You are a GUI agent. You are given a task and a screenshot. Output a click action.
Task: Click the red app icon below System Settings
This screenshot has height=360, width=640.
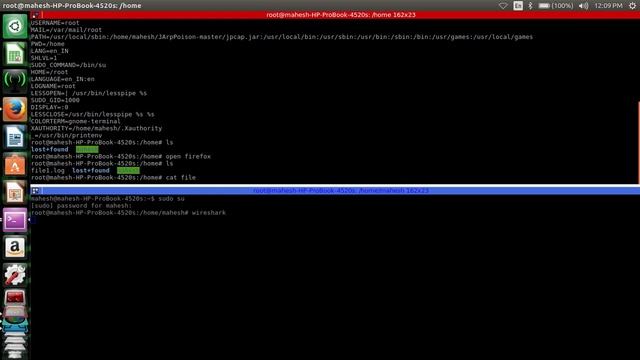pyautogui.click(x=15, y=299)
